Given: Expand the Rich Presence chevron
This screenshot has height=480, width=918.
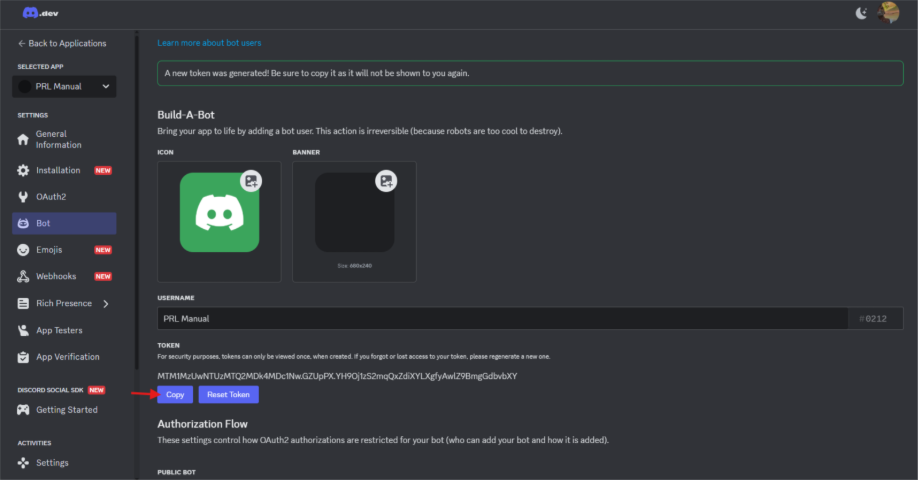Looking at the screenshot, I should click(106, 303).
